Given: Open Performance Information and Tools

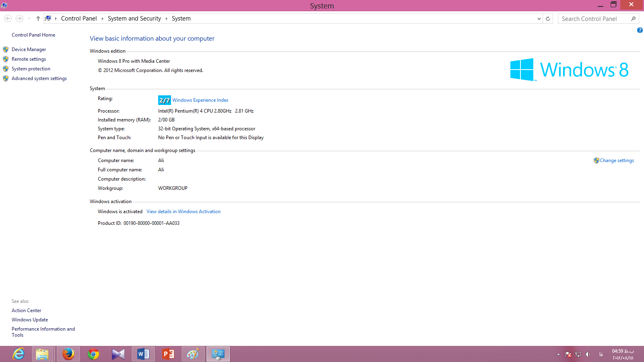Looking at the screenshot, I should pyautogui.click(x=43, y=332).
